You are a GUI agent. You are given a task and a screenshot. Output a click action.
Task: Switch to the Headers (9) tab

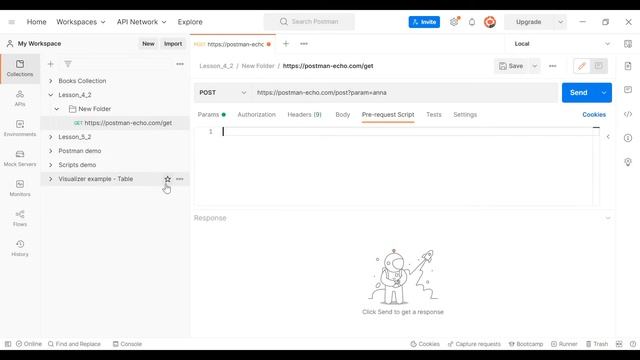[x=304, y=115]
